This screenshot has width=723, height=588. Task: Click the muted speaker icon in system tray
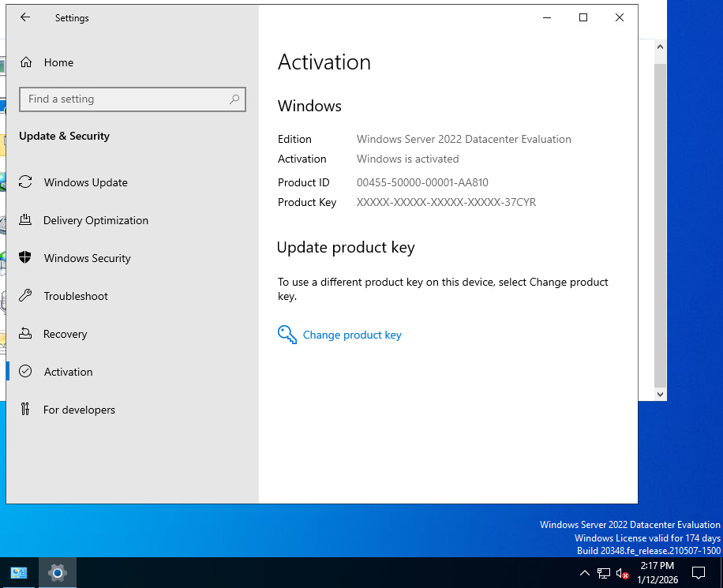click(x=623, y=572)
